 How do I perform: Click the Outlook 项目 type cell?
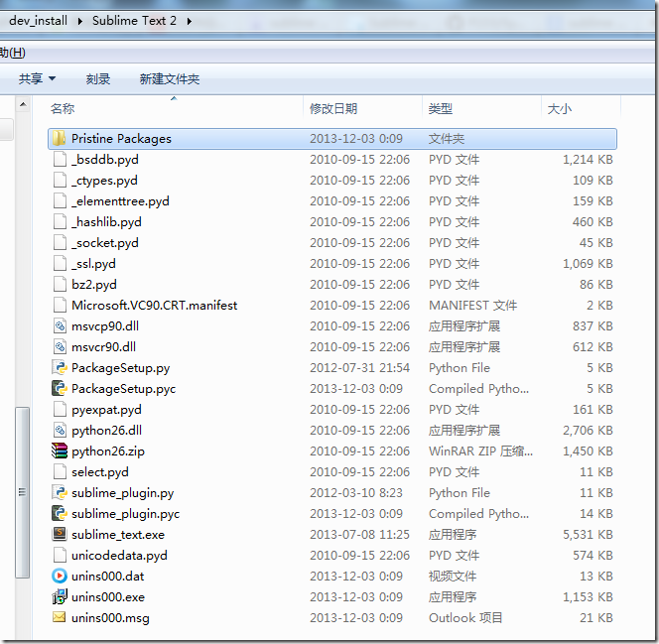pos(465,618)
